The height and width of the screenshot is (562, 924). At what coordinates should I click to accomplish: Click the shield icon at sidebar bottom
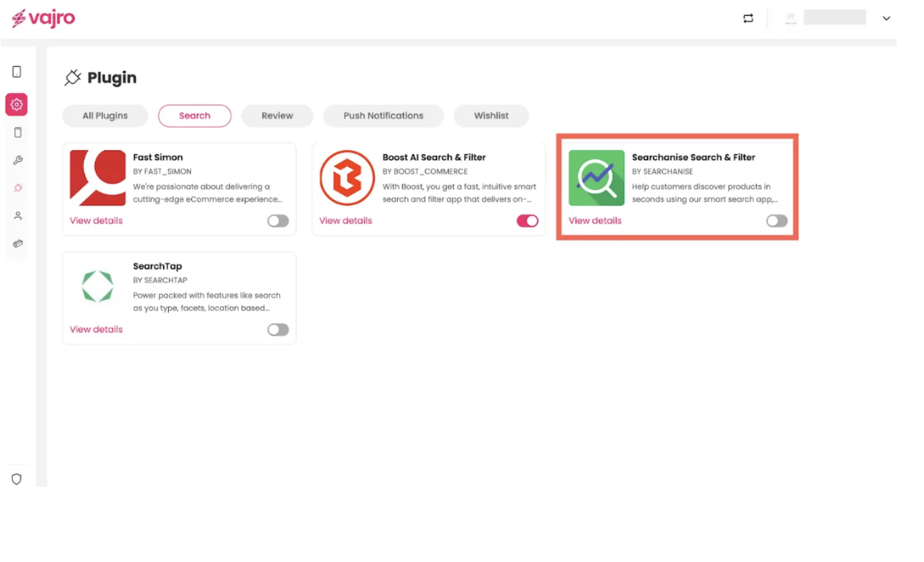[16, 479]
